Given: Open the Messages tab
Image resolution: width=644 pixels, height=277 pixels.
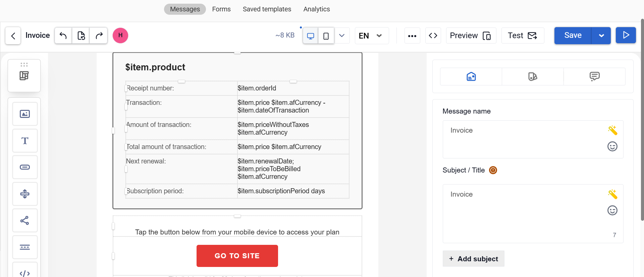Looking at the screenshot, I should 185,9.
